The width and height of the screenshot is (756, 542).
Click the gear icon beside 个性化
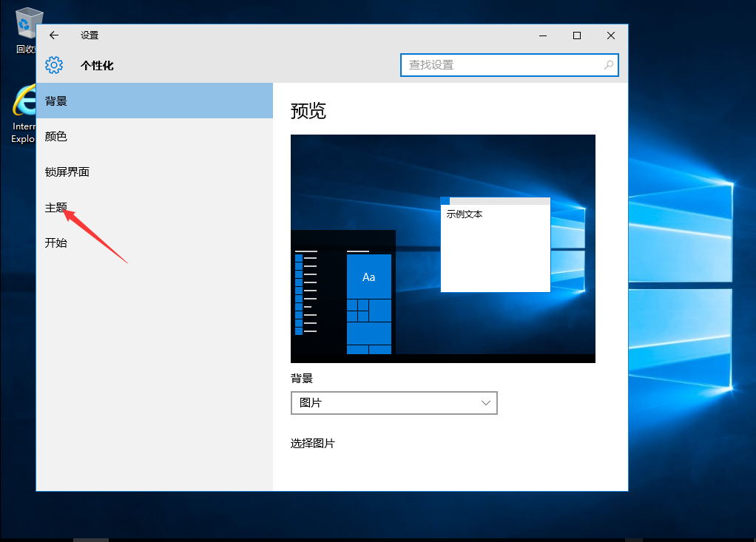click(54, 65)
